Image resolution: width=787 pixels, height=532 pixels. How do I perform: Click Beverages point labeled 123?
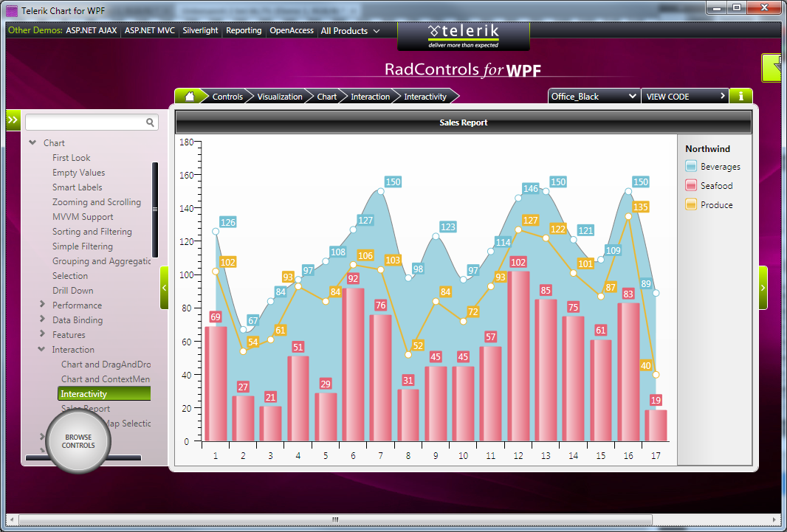click(436, 236)
